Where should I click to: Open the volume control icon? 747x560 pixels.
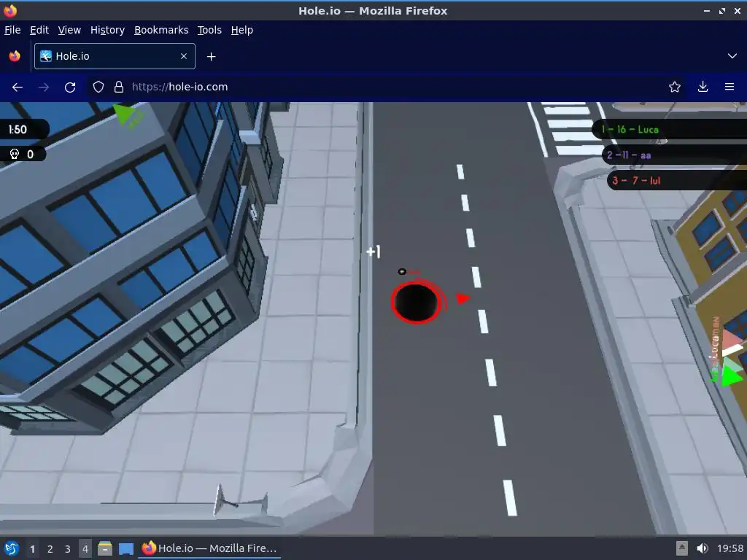tap(702, 548)
